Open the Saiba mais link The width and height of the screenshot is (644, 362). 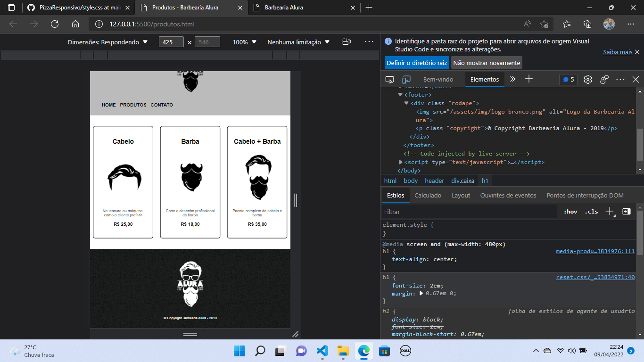(x=618, y=52)
